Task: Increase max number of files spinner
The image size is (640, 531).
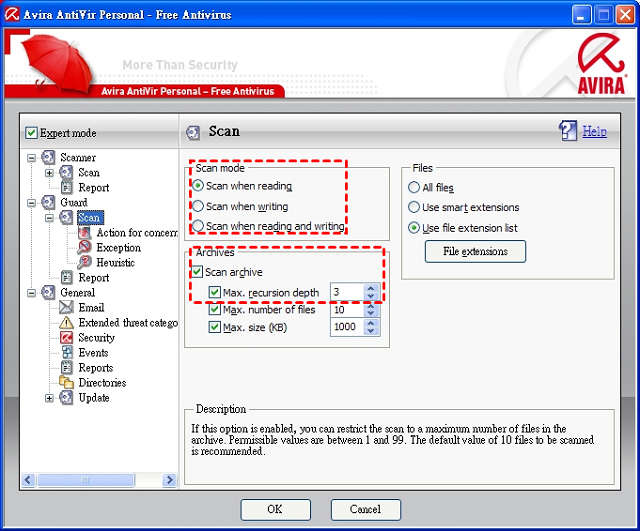Action: [371, 306]
